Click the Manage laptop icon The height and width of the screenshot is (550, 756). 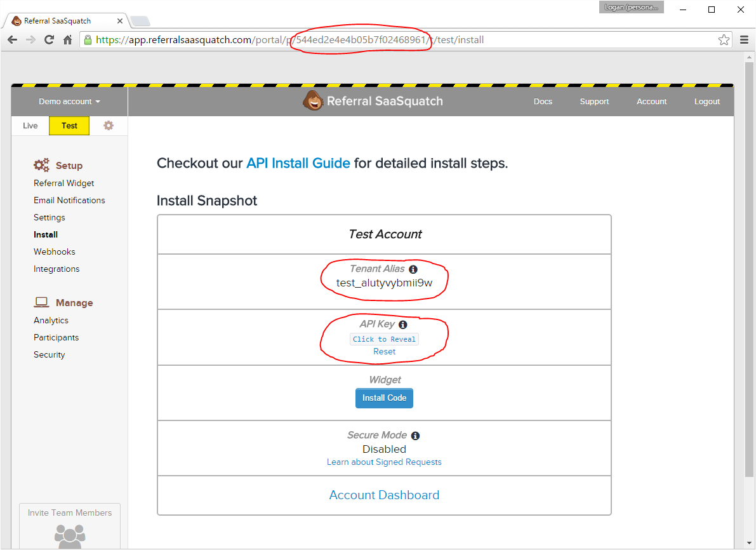pyautogui.click(x=41, y=302)
